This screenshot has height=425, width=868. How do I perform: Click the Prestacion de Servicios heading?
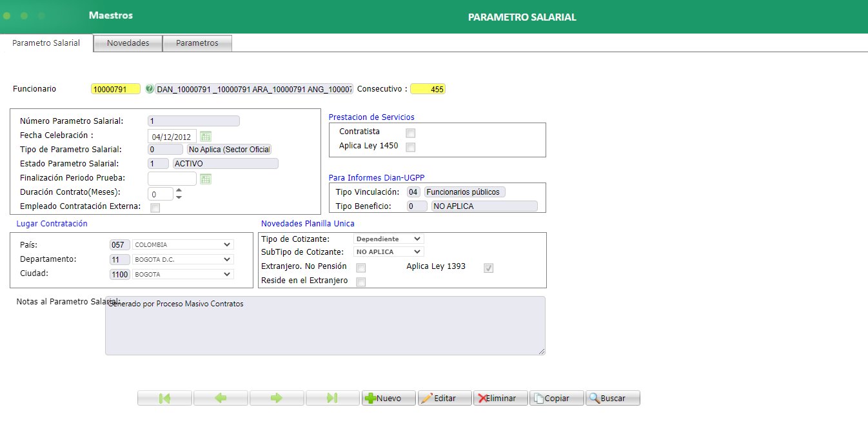[371, 117]
